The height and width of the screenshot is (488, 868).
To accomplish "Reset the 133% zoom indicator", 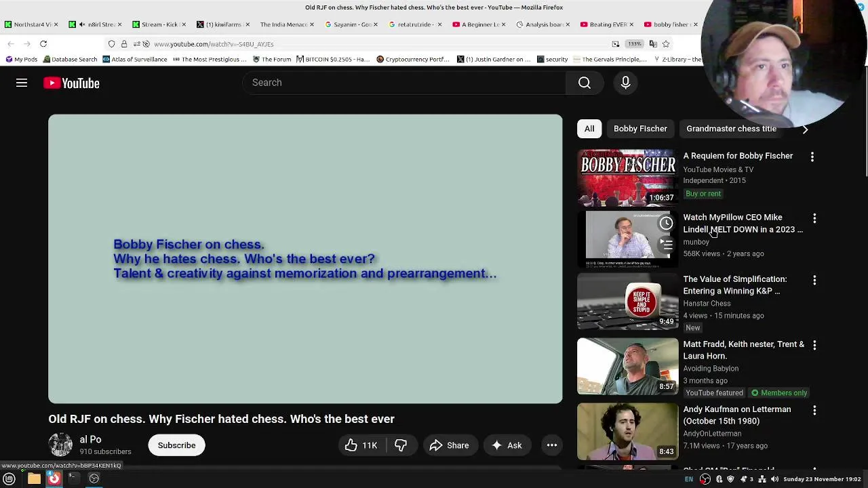I will [x=634, y=44].
